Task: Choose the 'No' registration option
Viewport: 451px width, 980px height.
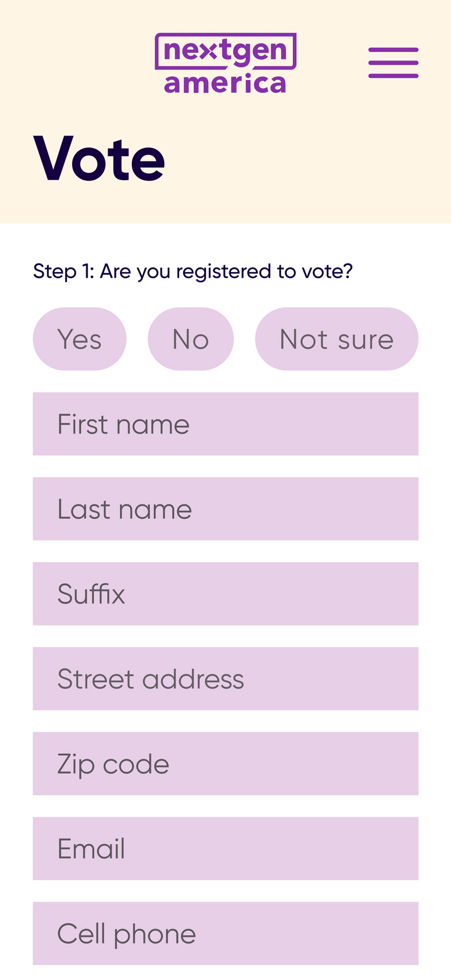Action: coord(191,339)
